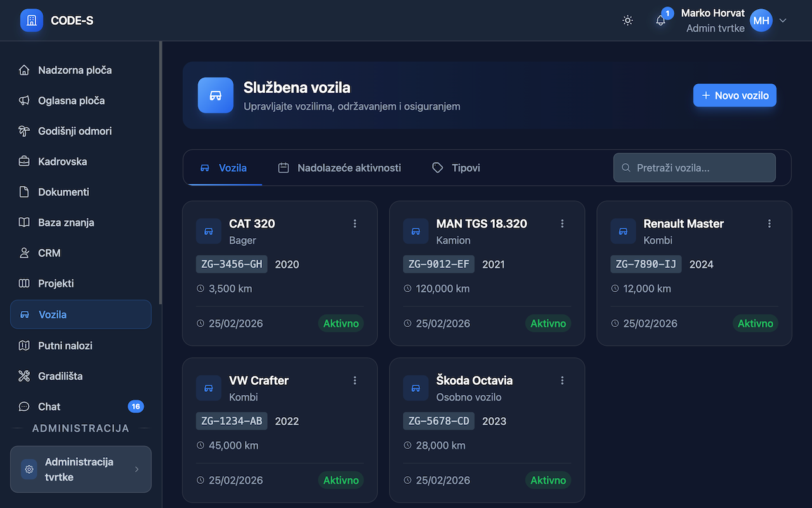
Task: Expand the Marko Horvat profile chevron
Action: click(783, 20)
